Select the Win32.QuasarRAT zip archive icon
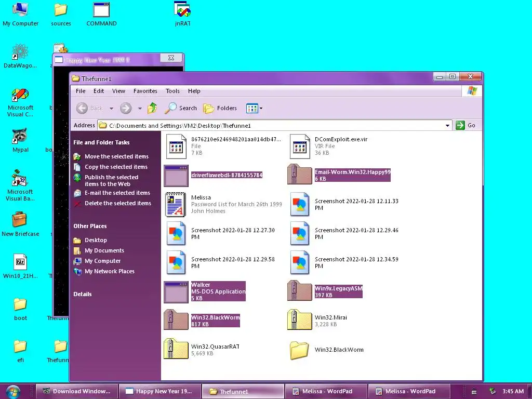Screen dimensions: 532x399 [176, 349]
